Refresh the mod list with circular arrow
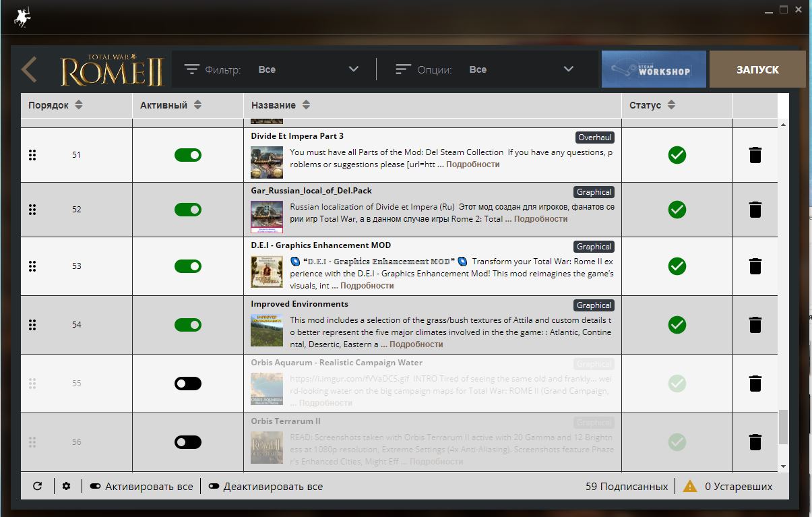Screen dimensions: 812x517 [x=38, y=486]
